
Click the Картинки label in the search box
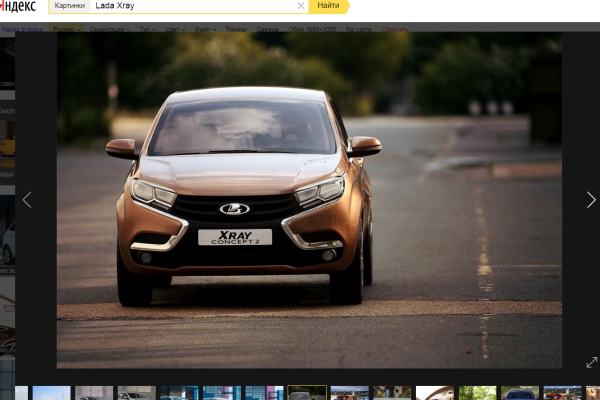click(x=70, y=6)
